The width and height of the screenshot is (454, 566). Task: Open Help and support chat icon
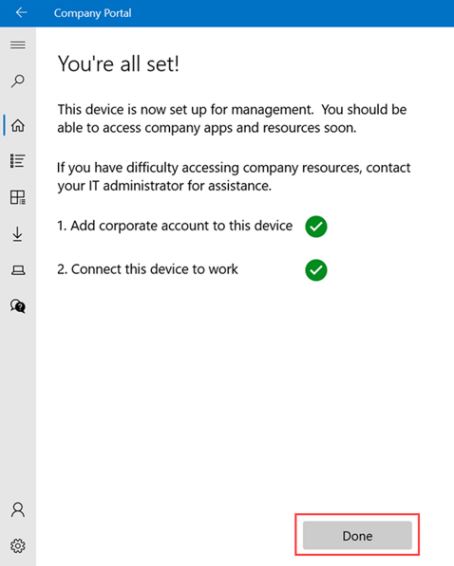[18, 306]
